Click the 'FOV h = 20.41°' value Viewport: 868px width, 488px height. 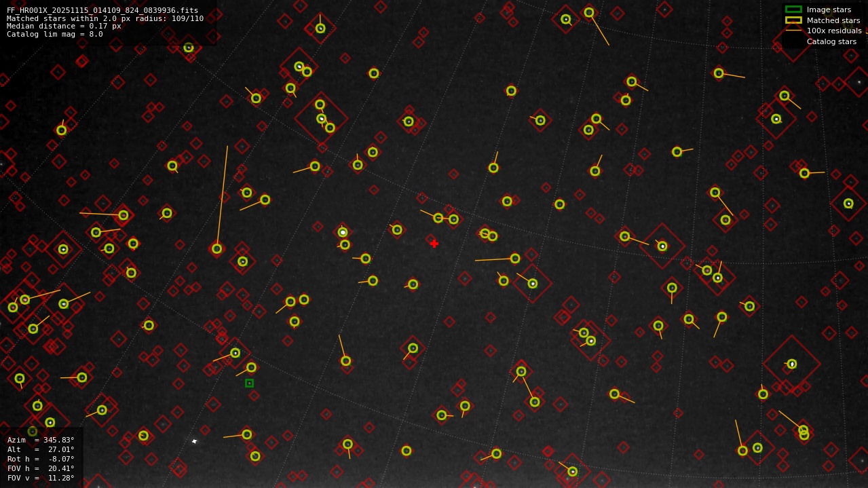point(41,468)
